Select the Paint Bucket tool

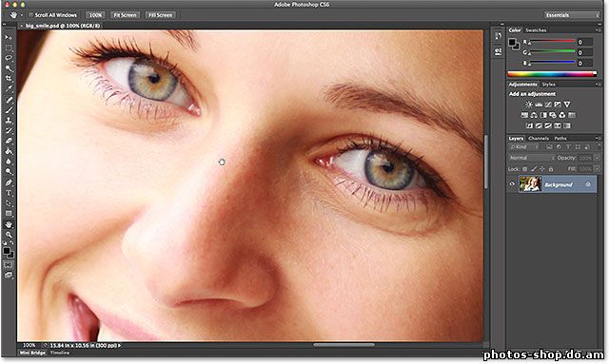9,151
